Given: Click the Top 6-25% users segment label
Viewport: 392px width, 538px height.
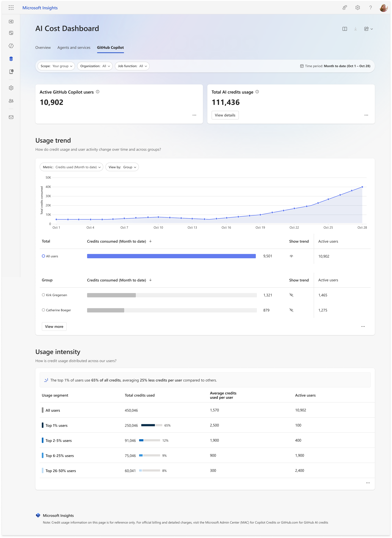Looking at the screenshot, I should (60, 456).
